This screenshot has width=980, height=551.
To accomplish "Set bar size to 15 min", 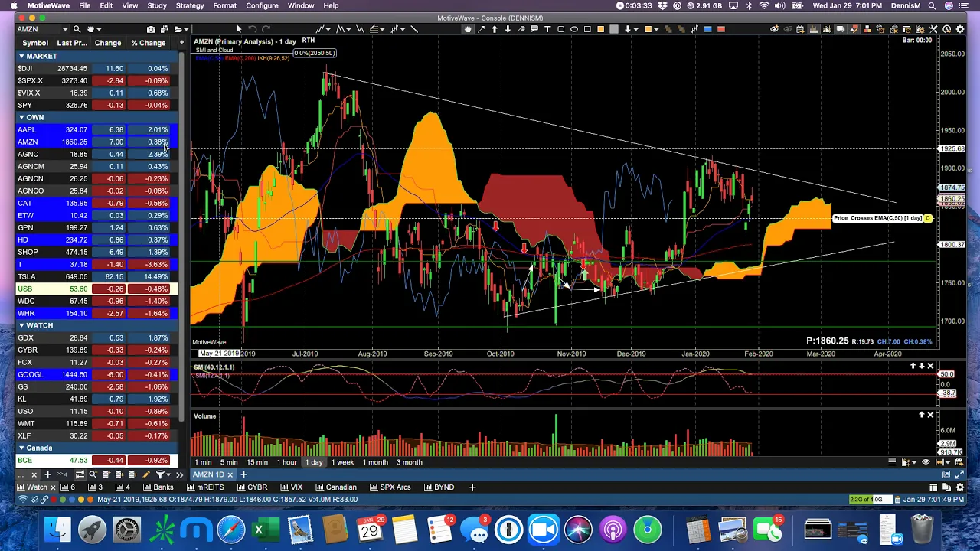I will (x=257, y=462).
